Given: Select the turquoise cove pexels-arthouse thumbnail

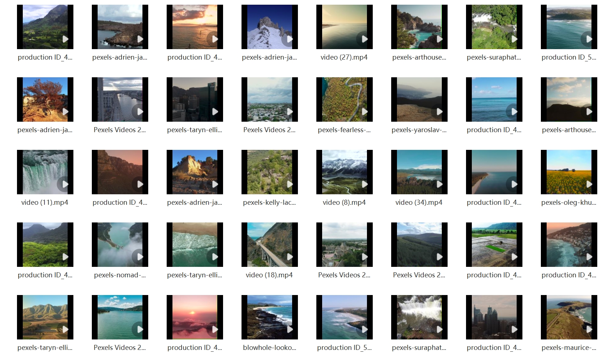Looking at the screenshot, I should pyautogui.click(x=419, y=27).
